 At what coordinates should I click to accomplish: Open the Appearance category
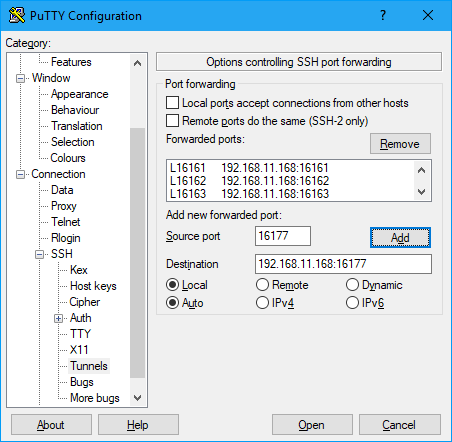click(79, 94)
